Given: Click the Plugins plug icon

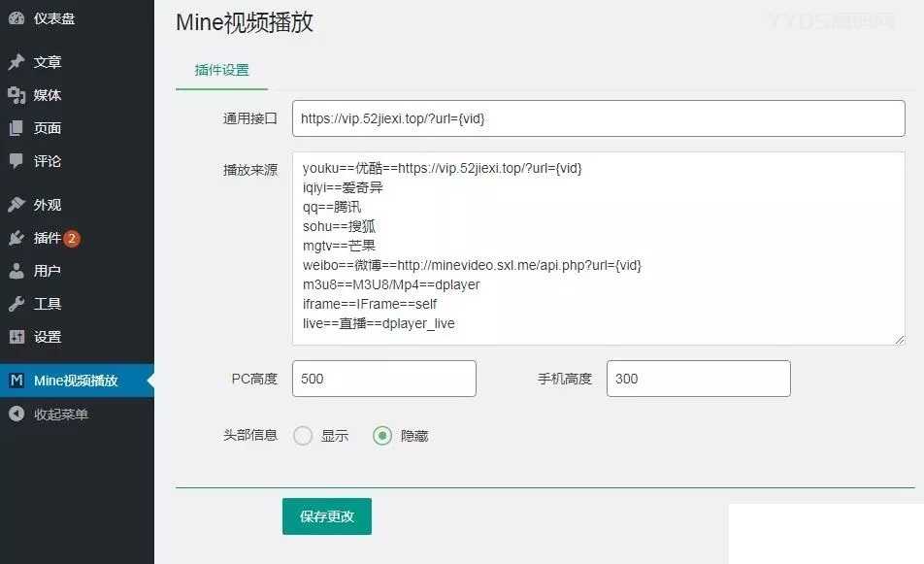Looking at the screenshot, I should coord(16,238).
